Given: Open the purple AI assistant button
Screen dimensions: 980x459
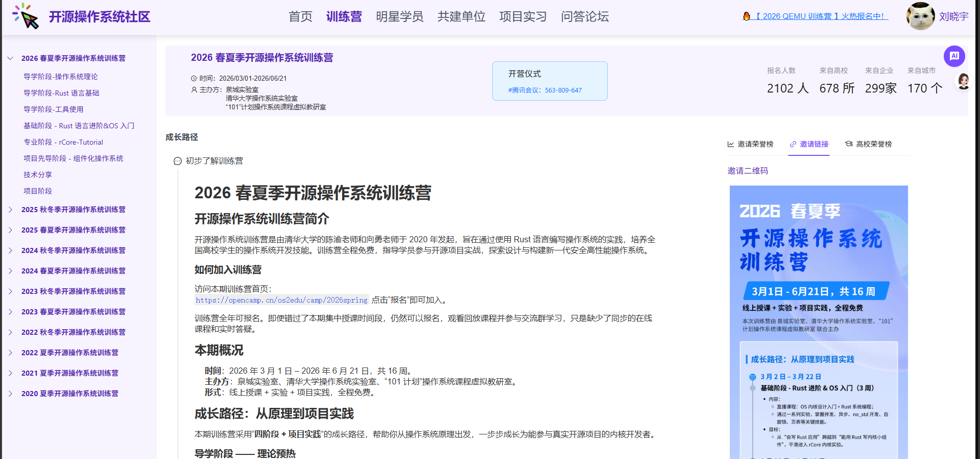Looking at the screenshot, I should (954, 56).
